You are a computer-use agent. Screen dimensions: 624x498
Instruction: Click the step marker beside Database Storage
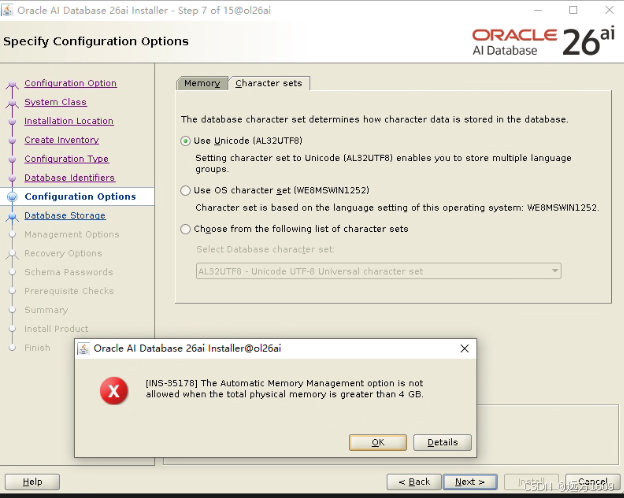(x=12, y=216)
